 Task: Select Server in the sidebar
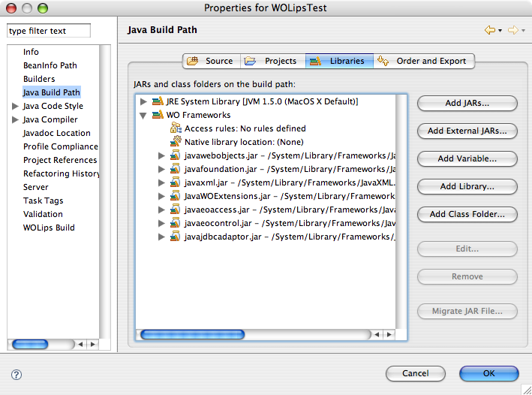click(35, 188)
